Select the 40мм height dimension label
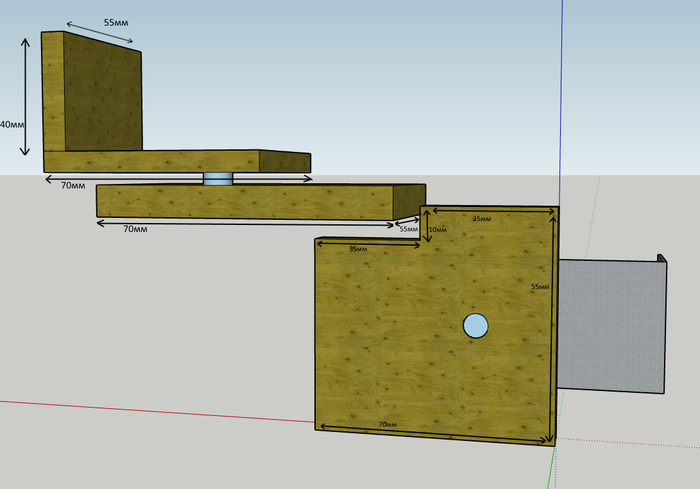Screen dimensions: 700x489 tap(12, 125)
